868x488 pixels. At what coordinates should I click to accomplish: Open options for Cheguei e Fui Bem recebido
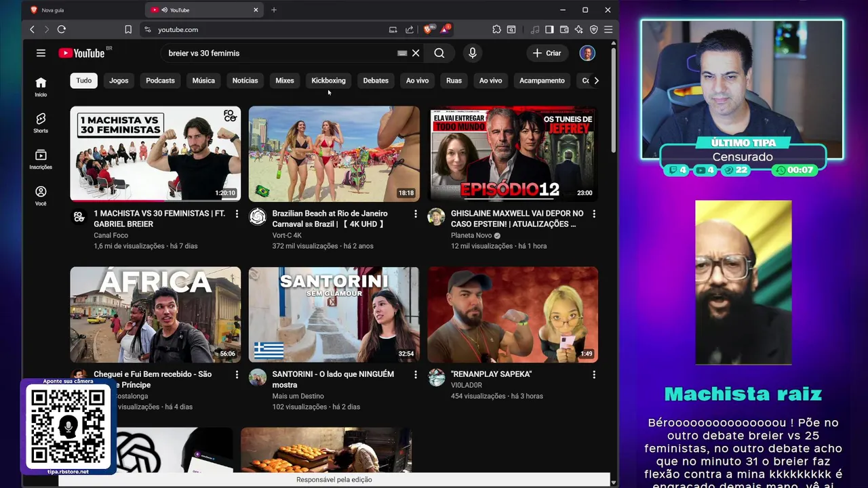(x=237, y=374)
